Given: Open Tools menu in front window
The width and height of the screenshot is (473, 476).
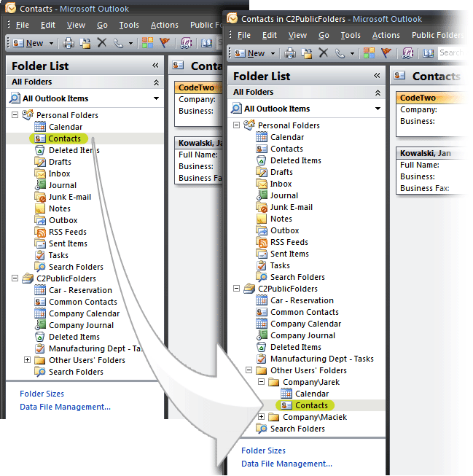Looking at the screenshot, I should [351, 35].
